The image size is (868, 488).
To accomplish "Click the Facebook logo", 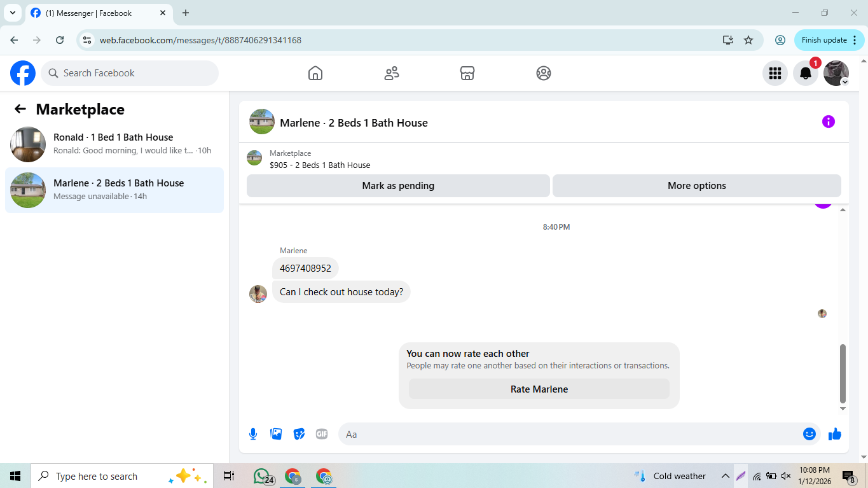I will point(23,73).
